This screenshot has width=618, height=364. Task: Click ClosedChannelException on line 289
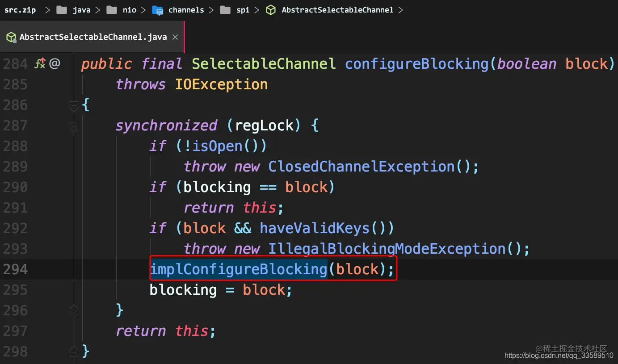pyautogui.click(x=362, y=167)
